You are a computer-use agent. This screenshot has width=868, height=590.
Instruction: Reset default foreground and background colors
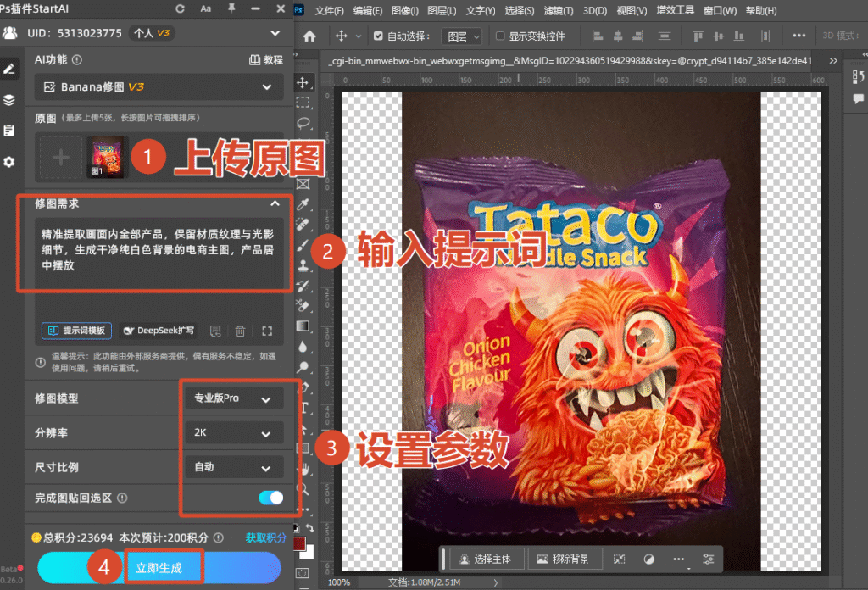296,529
